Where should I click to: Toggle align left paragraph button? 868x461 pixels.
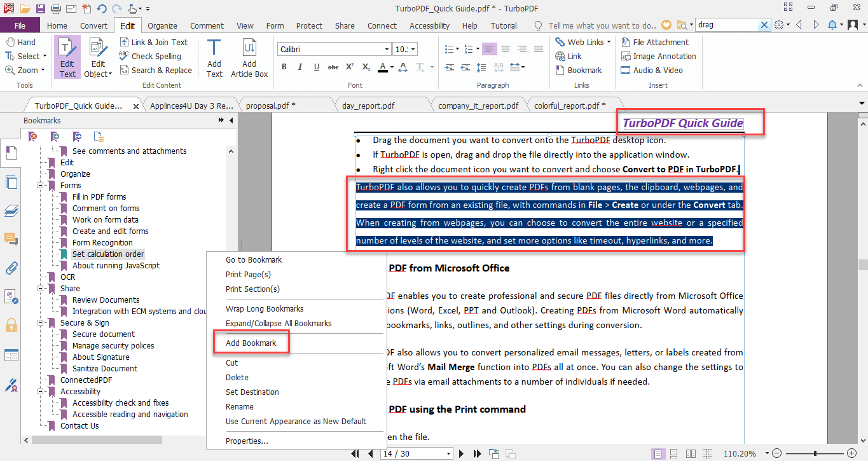488,49
